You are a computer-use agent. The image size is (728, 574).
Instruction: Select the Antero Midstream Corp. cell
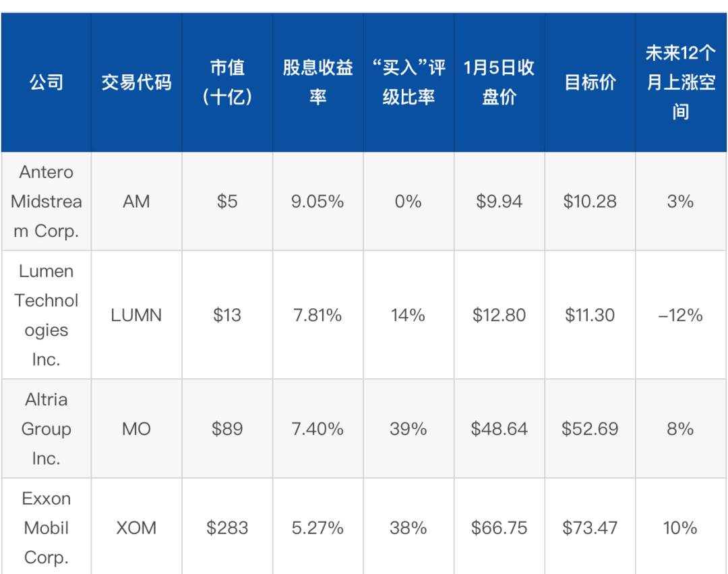(x=46, y=201)
